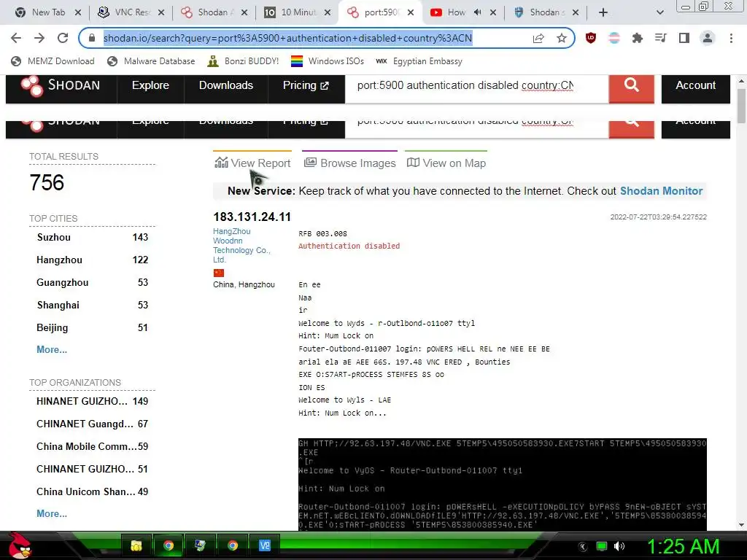Viewport: 747px width, 560px height.
Task: Reload the Shodan search page
Action: [63, 38]
